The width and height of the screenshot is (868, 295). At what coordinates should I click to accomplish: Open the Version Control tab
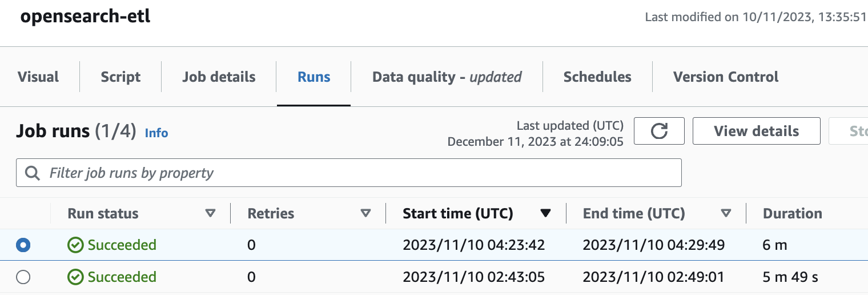pos(726,77)
